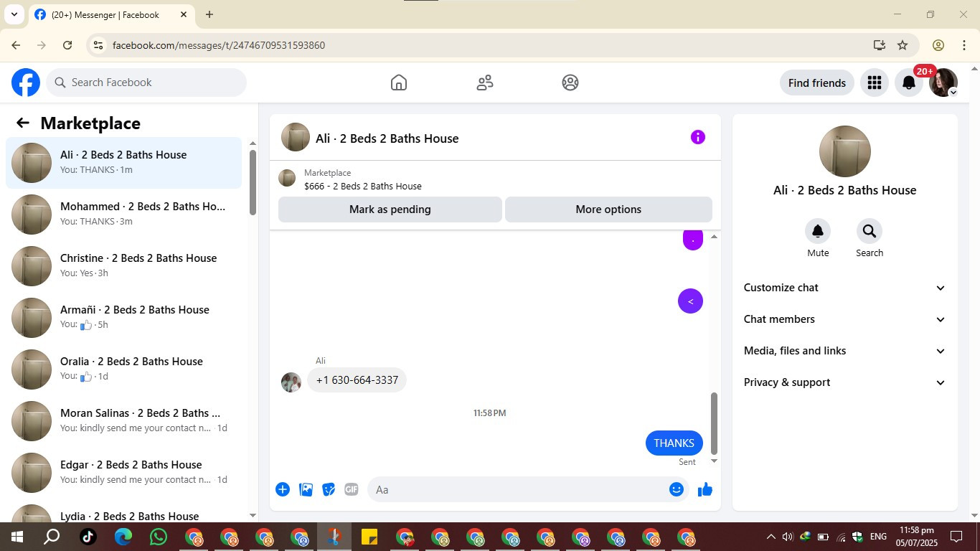Open conversation information purple icon
This screenshot has height=551, width=980.
tap(698, 137)
